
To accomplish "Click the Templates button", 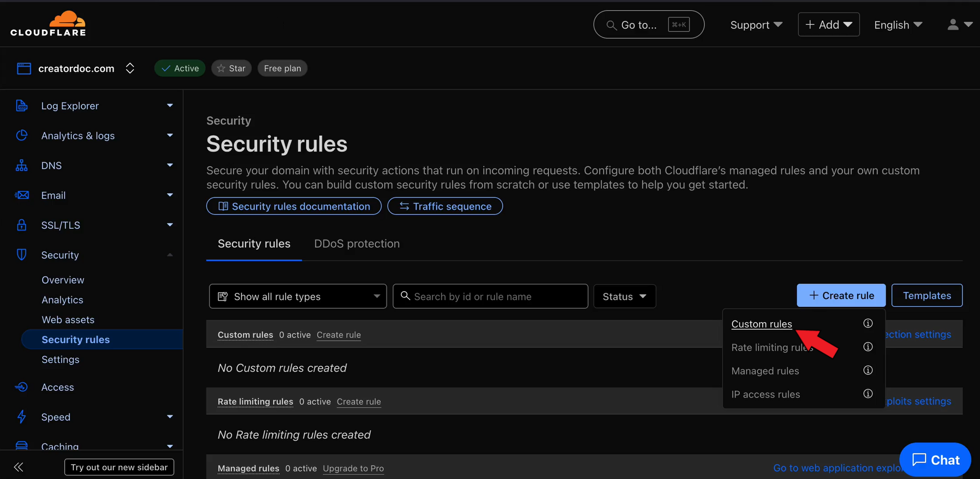I will point(927,295).
